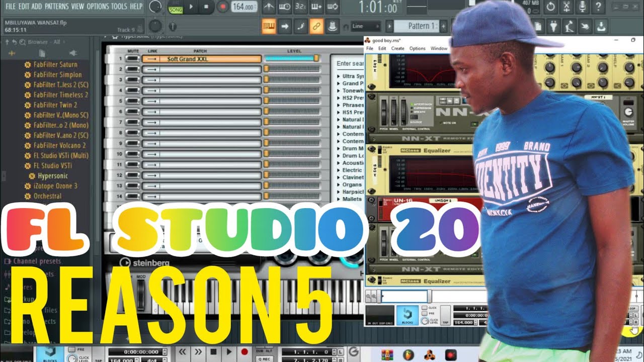The image size is (644, 362).
Task: Click the Hypersonic patch search field
Action: pyautogui.click(x=350, y=64)
